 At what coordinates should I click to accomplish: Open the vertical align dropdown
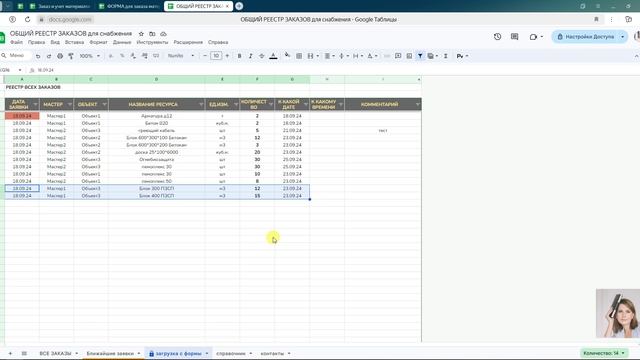tap(344, 56)
